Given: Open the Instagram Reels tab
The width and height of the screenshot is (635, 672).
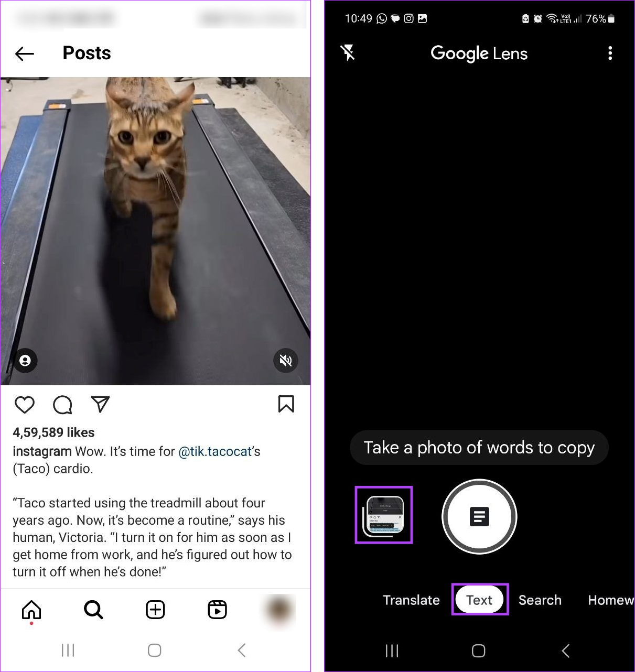Looking at the screenshot, I should pos(217,610).
